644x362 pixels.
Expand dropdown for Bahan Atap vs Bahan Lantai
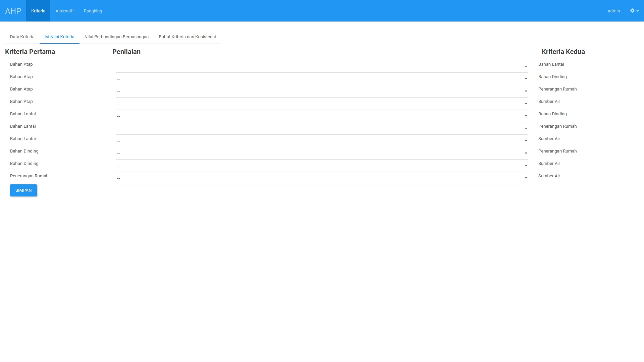pyautogui.click(x=322, y=67)
